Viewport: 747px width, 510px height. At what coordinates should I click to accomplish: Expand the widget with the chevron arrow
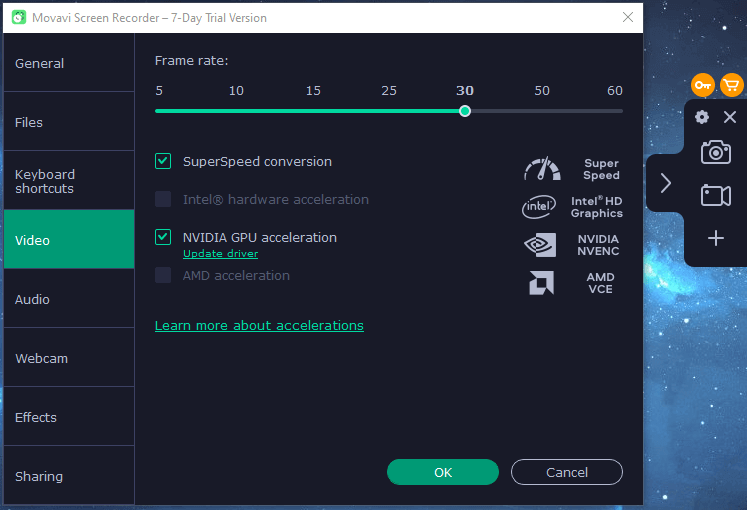point(666,183)
